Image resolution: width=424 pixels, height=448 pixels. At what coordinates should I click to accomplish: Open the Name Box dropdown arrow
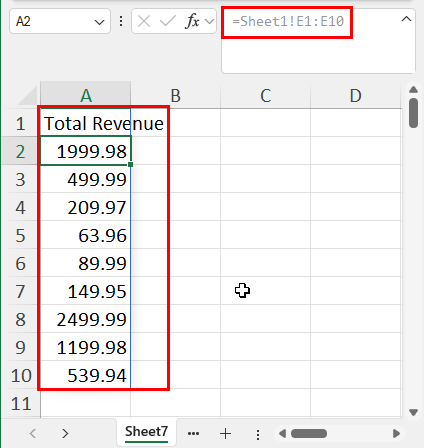coord(99,22)
